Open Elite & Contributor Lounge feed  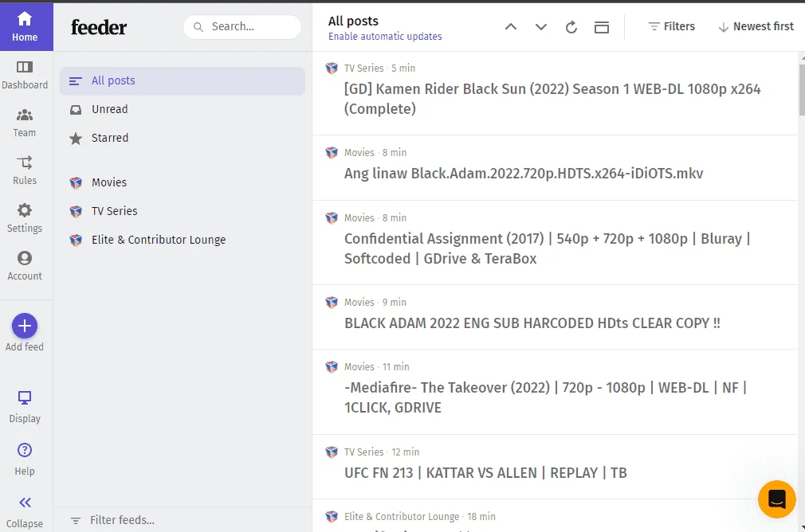[183, 240]
